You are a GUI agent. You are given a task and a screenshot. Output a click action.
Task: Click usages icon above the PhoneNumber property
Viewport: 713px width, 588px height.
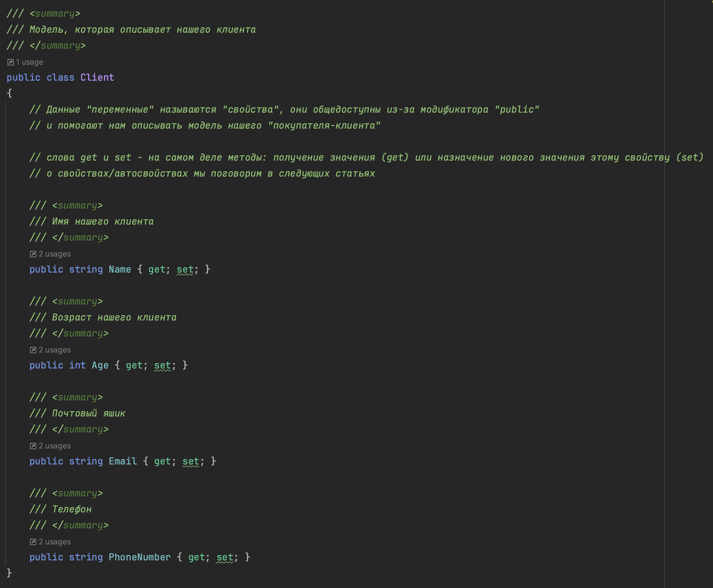coord(33,542)
